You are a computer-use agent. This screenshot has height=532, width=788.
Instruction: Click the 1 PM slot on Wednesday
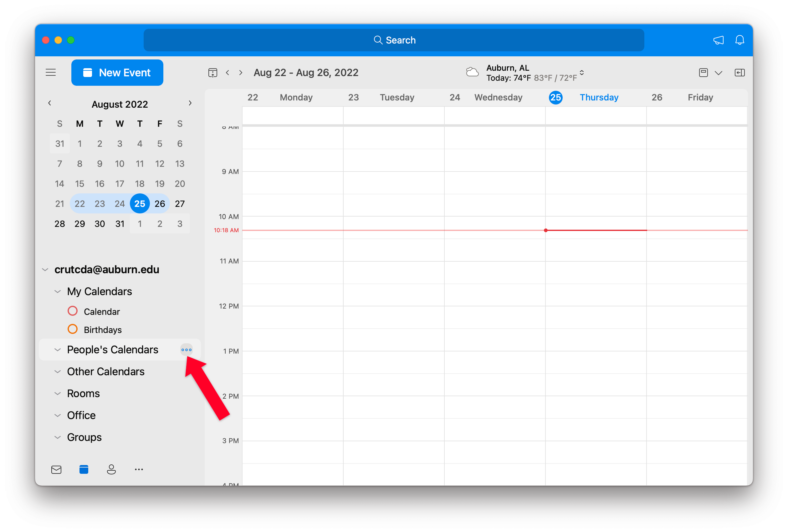495,362
